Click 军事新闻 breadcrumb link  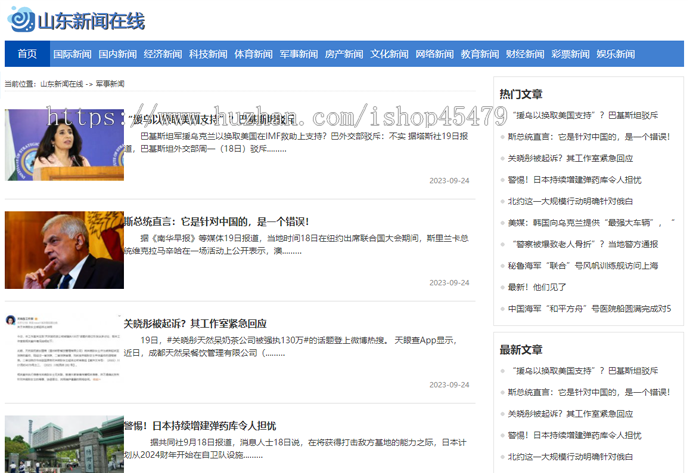point(110,84)
